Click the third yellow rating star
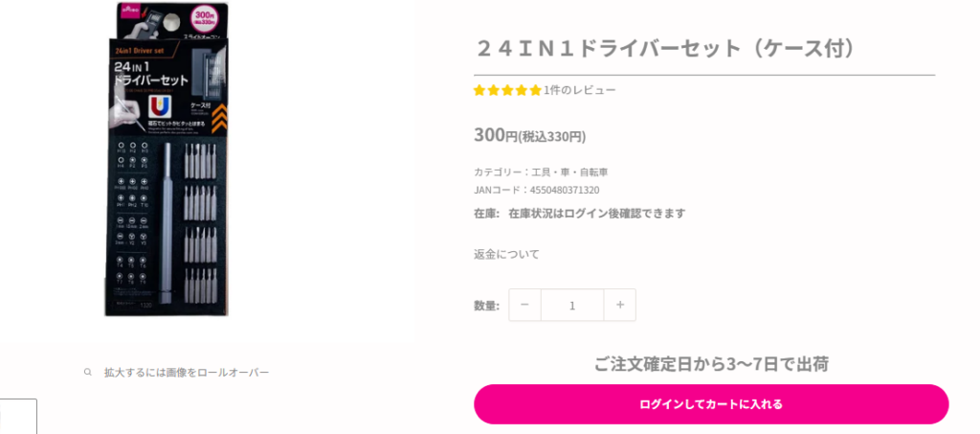 (x=507, y=90)
